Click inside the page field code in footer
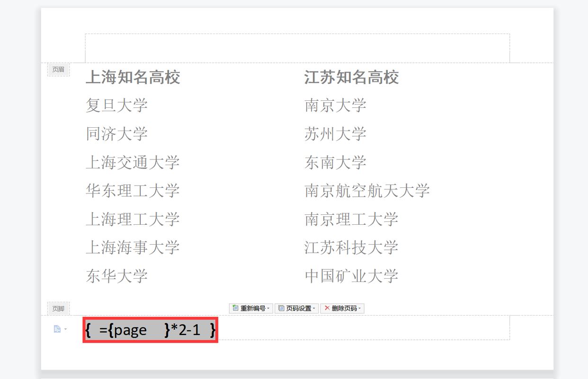This screenshot has width=588, height=379. 151,330
